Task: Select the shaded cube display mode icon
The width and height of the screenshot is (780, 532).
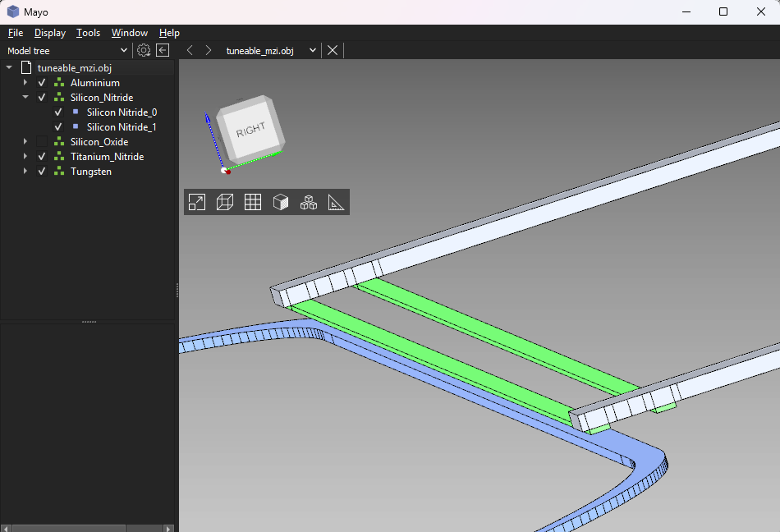Action: click(x=281, y=202)
